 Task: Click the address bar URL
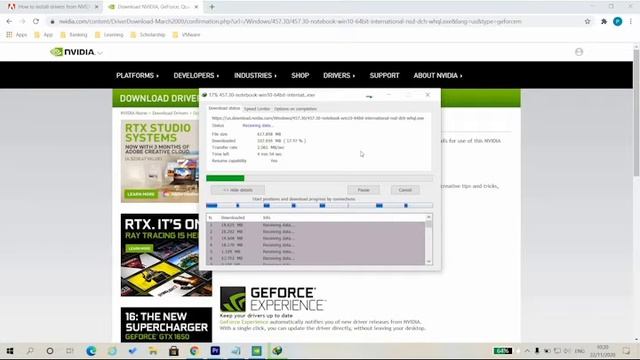pos(290,21)
